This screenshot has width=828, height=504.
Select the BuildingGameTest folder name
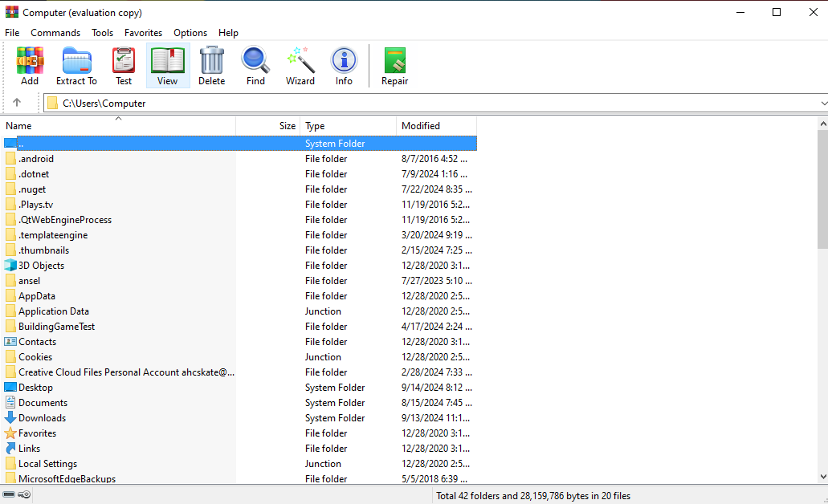(56, 326)
